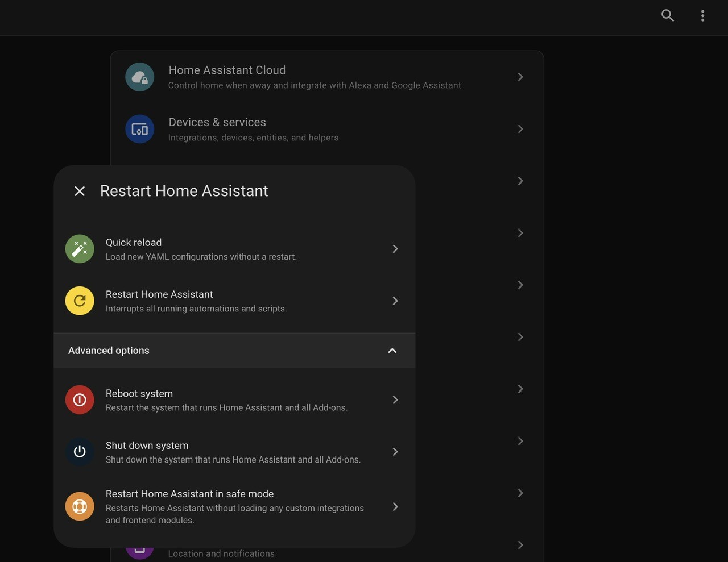Viewport: 728px width, 562px height.
Task: Click the orange safe mode lifebuoy icon
Action: [80, 506]
